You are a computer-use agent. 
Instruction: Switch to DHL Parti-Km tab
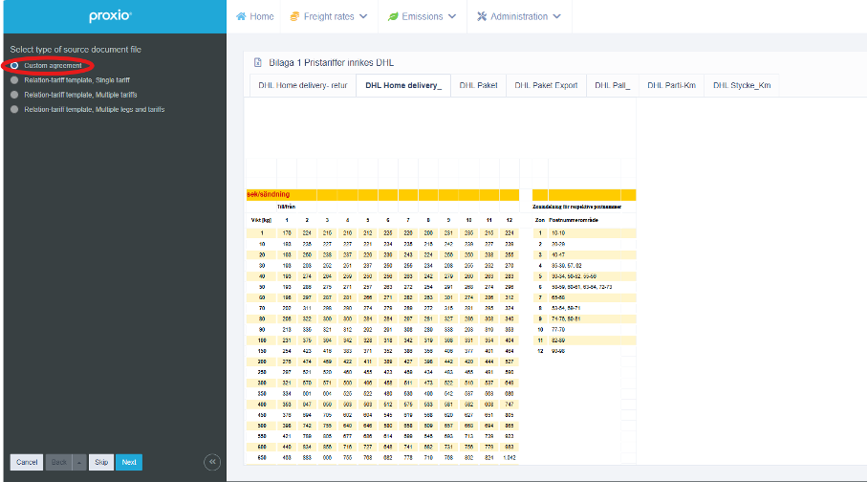click(671, 85)
